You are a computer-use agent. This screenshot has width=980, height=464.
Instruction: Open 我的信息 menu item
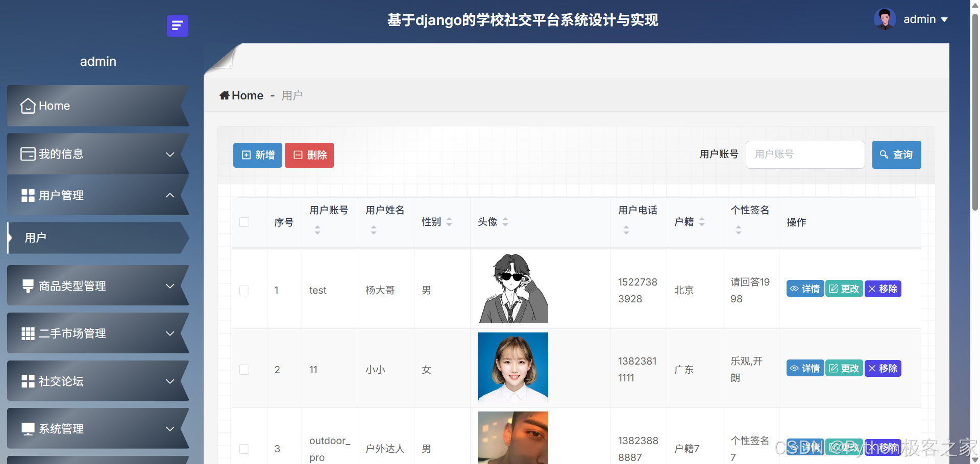click(98, 154)
